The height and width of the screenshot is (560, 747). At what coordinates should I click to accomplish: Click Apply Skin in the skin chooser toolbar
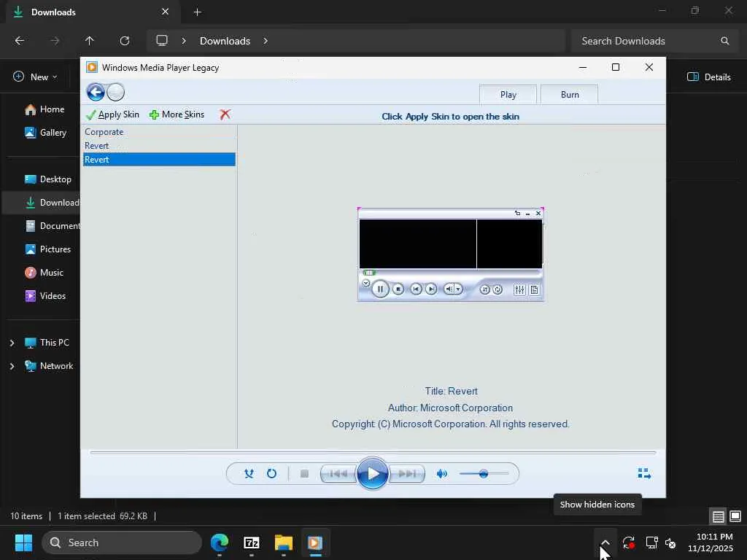pos(113,114)
